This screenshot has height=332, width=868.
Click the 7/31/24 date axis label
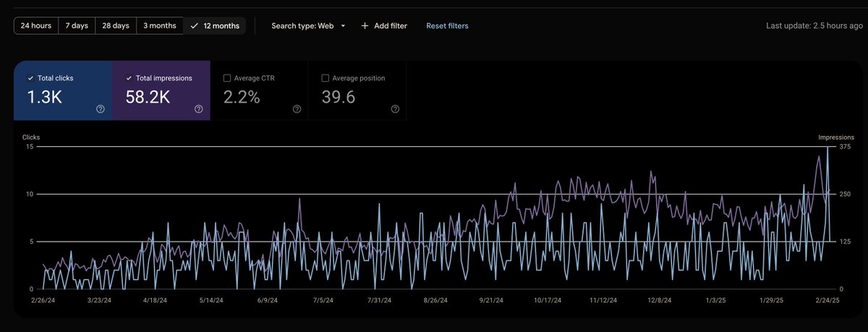tap(379, 300)
